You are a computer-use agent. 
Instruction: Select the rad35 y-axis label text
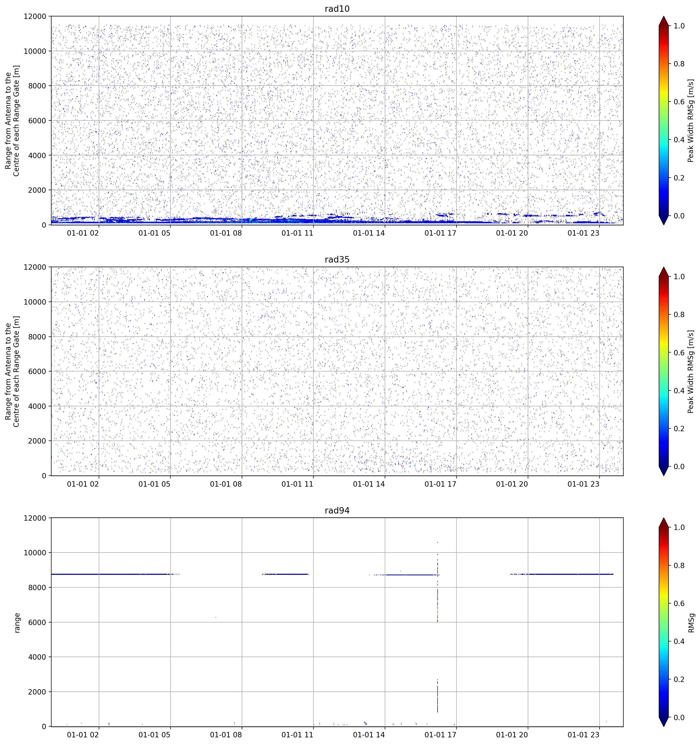12,371
